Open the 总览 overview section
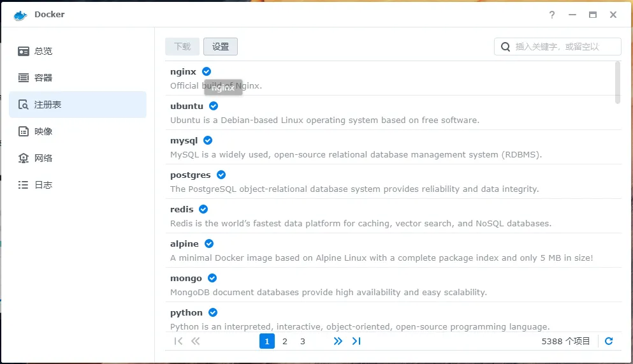 [78, 51]
